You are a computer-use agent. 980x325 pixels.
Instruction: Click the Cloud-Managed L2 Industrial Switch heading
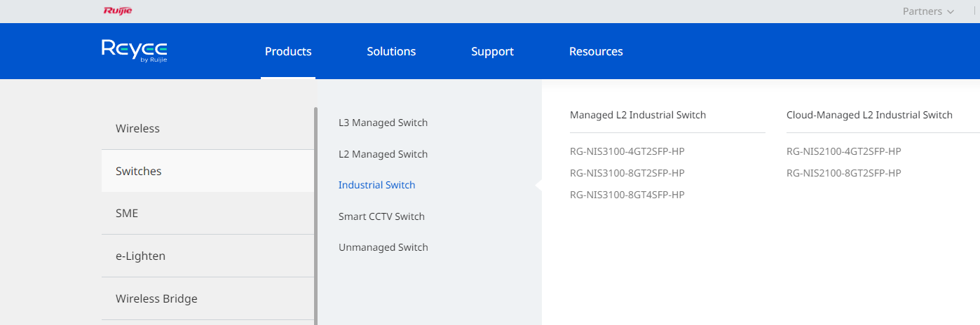pyautogui.click(x=869, y=115)
